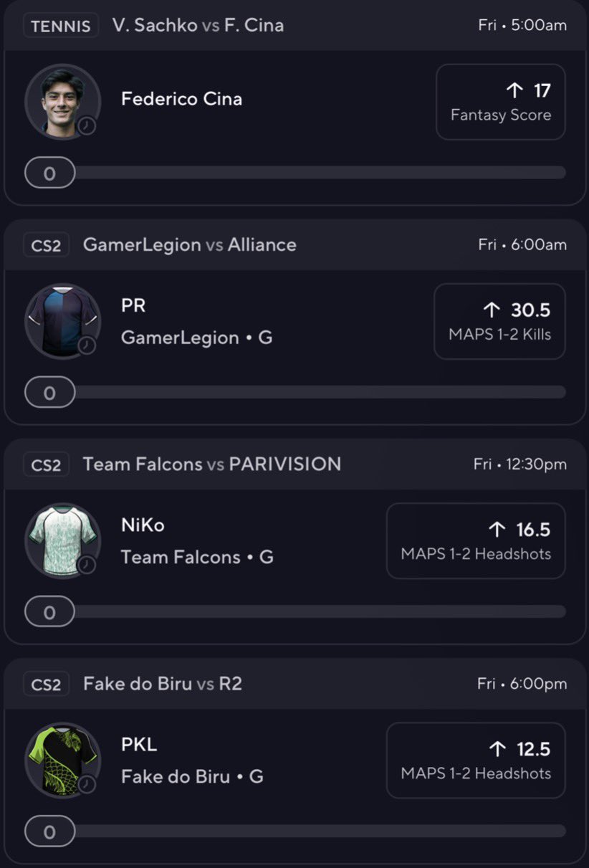
Task: Select the 17 Fantasy Score pick box
Action: coord(500,102)
